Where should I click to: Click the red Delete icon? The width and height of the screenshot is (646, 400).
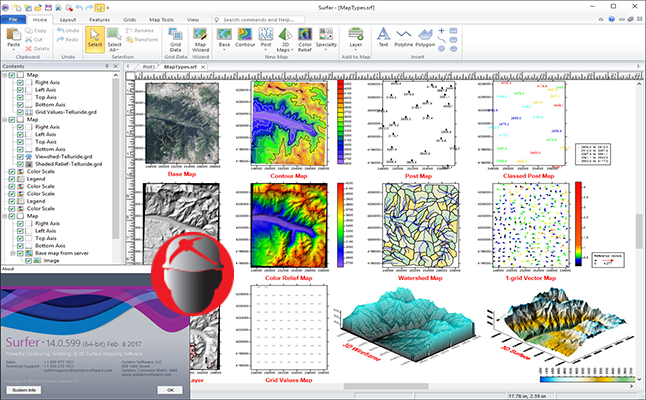coord(28,49)
